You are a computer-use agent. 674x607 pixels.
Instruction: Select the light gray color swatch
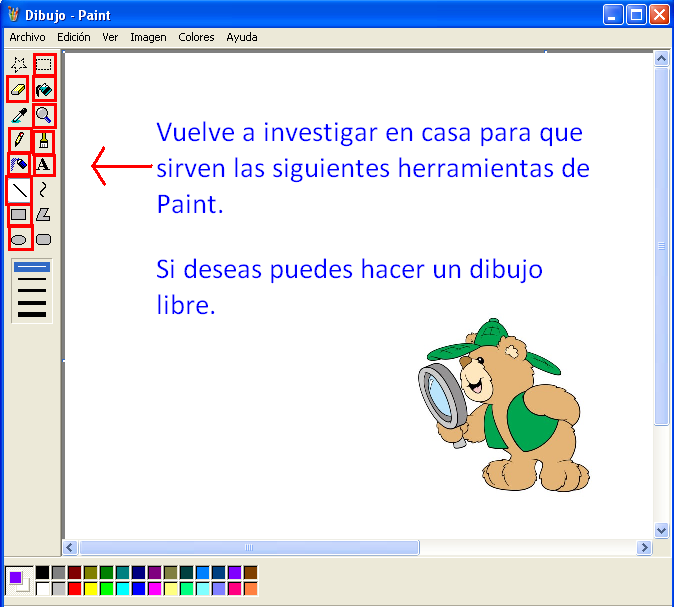point(58,589)
